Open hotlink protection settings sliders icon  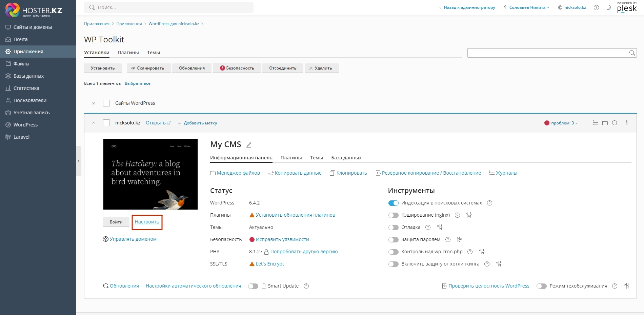click(x=499, y=264)
